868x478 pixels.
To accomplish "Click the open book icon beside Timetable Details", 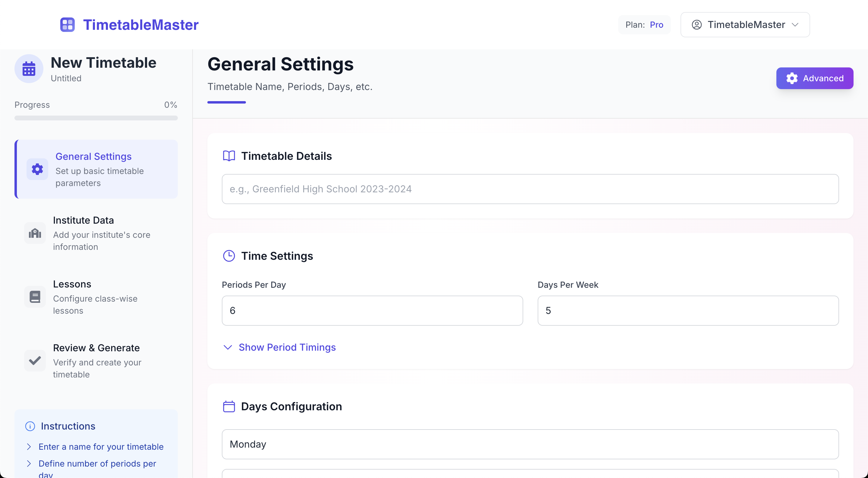I will pyautogui.click(x=229, y=156).
